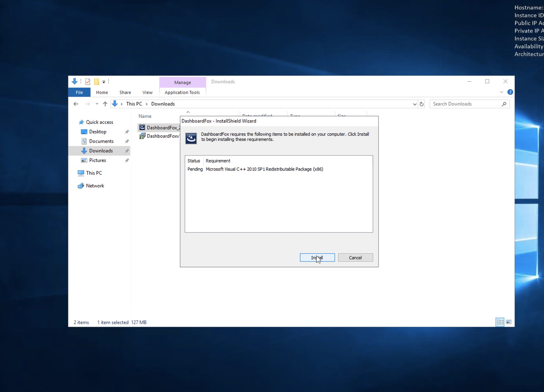Click the pin icon beside Pictures
This screenshot has height=392, width=544.
pyautogui.click(x=127, y=160)
